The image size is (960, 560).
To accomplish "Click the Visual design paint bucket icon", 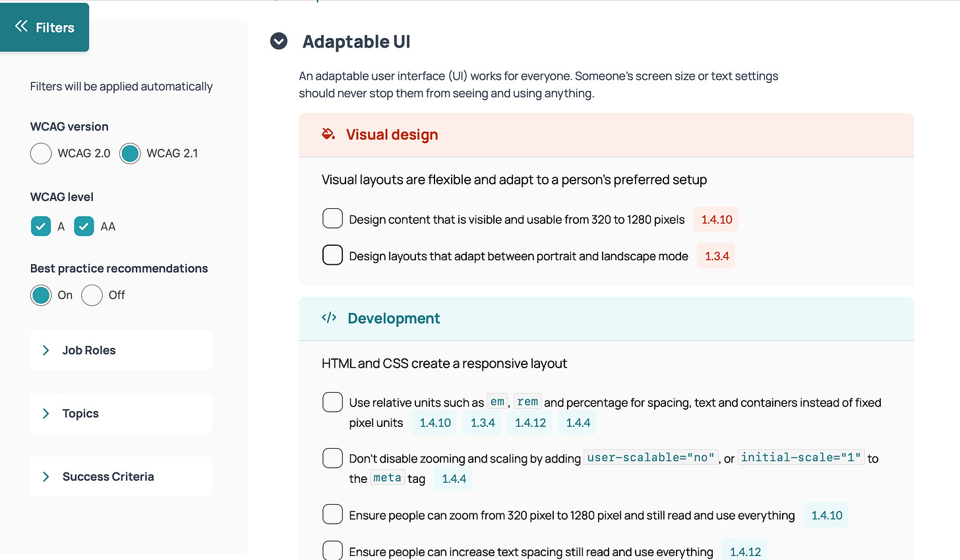I will (x=328, y=134).
